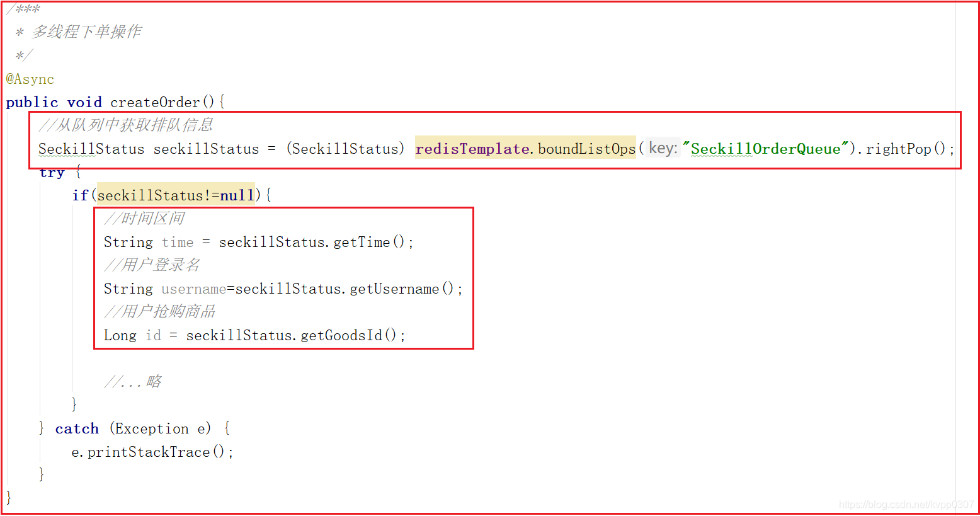
Task: Click the (SeckillStatus) type cast
Action: pyautogui.click(x=346, y=149)
